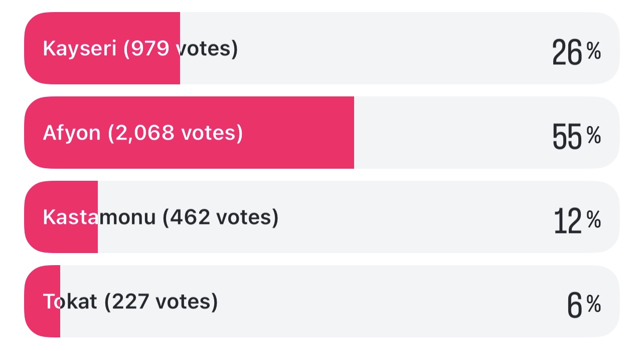Click the pink filled portion of Afyon bar
Viewport: 644px width, 351px height.
[189, 133]
